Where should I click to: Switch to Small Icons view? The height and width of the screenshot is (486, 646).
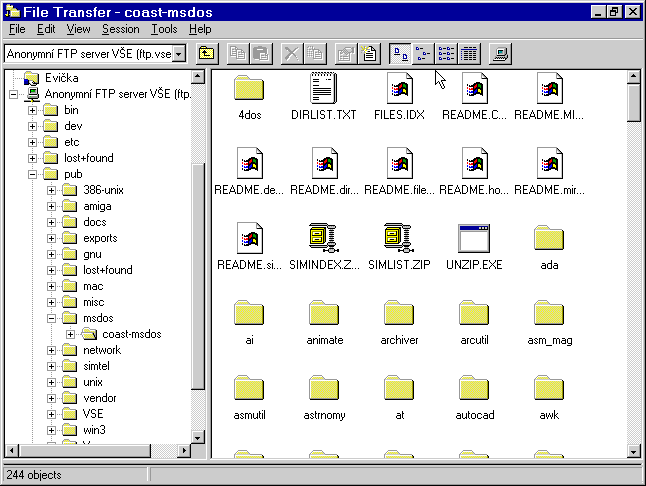pos(423,54)
